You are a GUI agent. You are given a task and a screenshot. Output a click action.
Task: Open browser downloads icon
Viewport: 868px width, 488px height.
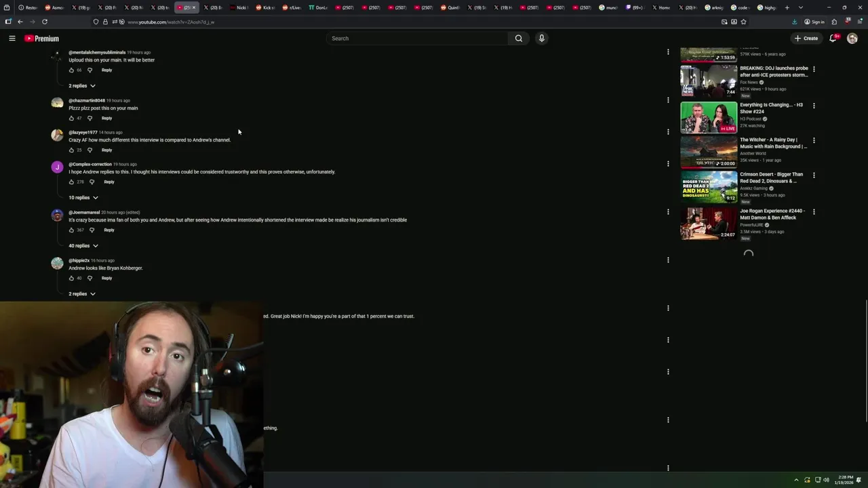(795, 22)
